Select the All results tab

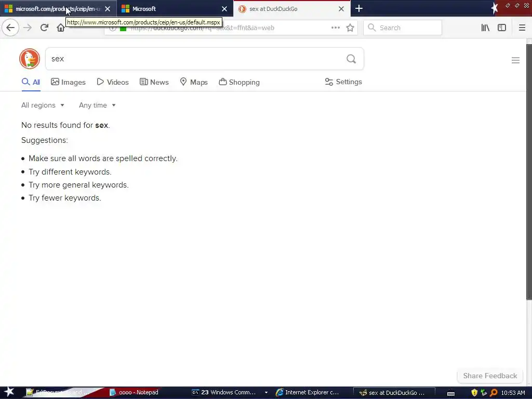31,82
